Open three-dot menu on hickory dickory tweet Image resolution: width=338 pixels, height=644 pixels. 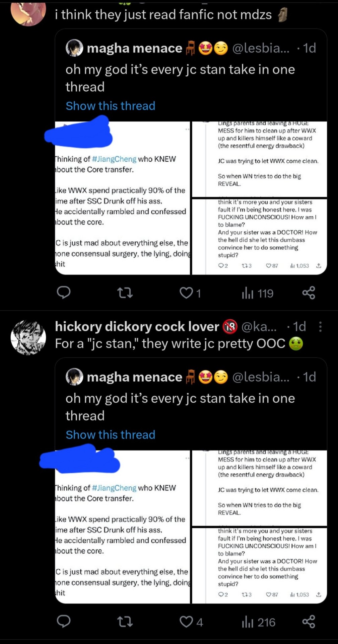pyautogui.click(x=320, y=326)
